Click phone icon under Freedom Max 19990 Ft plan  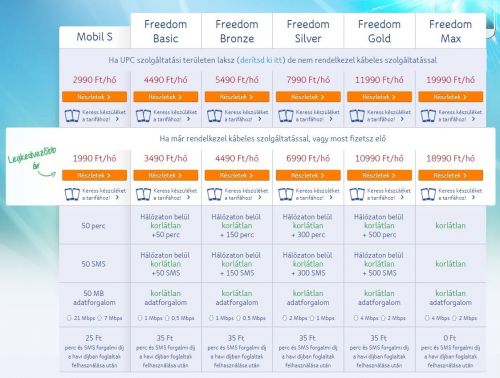tap(428, 116)
